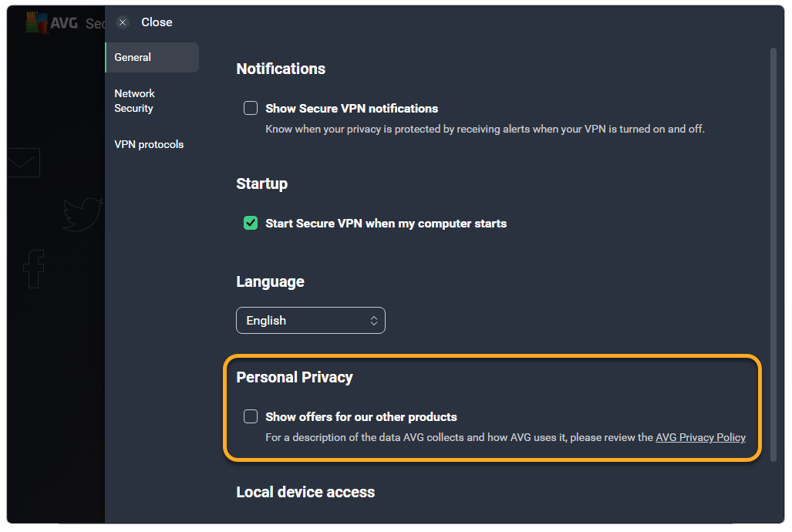
Task: Click the Personal Privacy section heading
Action: pyautogui.click(x=294, y=377)
